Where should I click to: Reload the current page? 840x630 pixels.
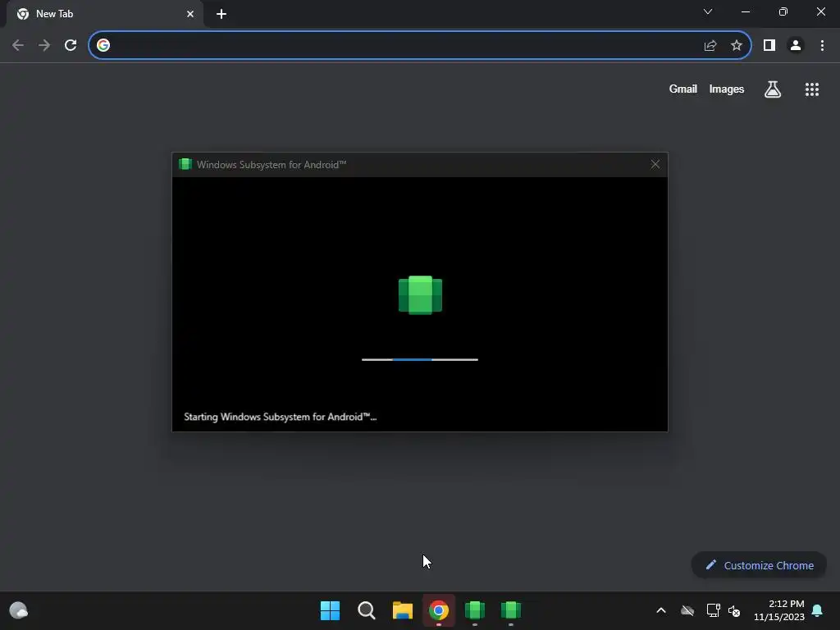(x=71, y=46)
